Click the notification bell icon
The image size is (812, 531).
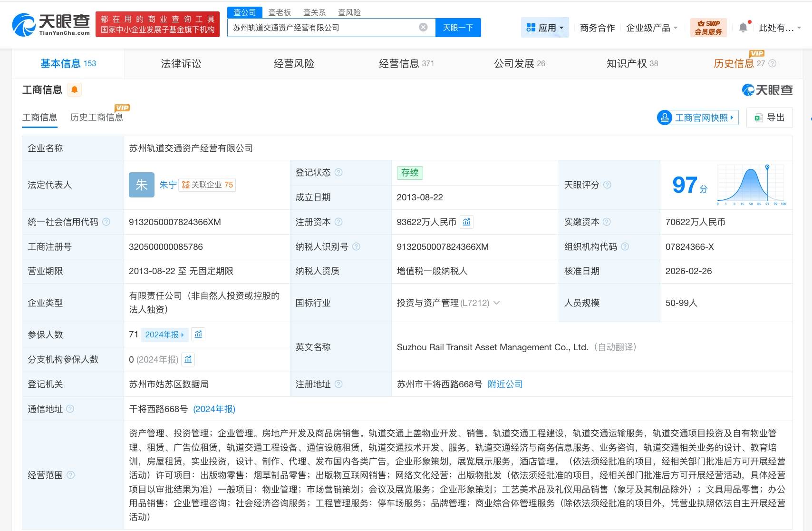[743, 28]
